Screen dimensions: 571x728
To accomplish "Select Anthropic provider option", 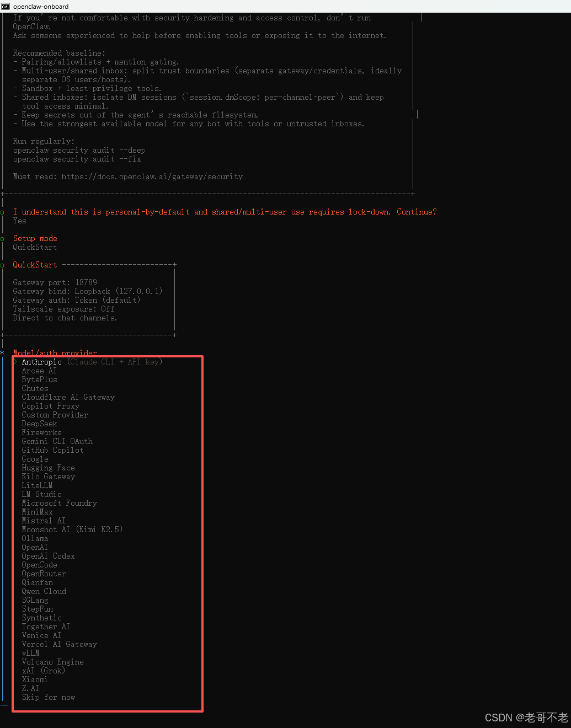I will [x=92, y=362].
